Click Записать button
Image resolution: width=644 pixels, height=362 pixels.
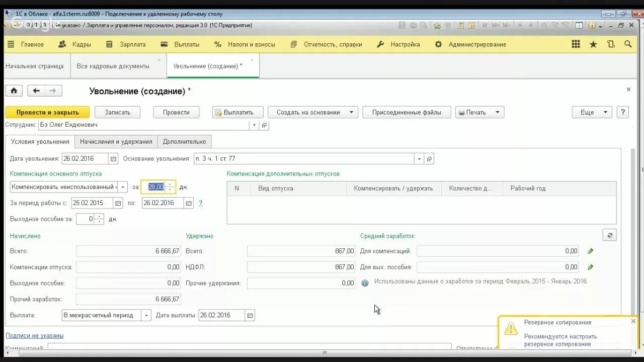[x=117, y=112]
